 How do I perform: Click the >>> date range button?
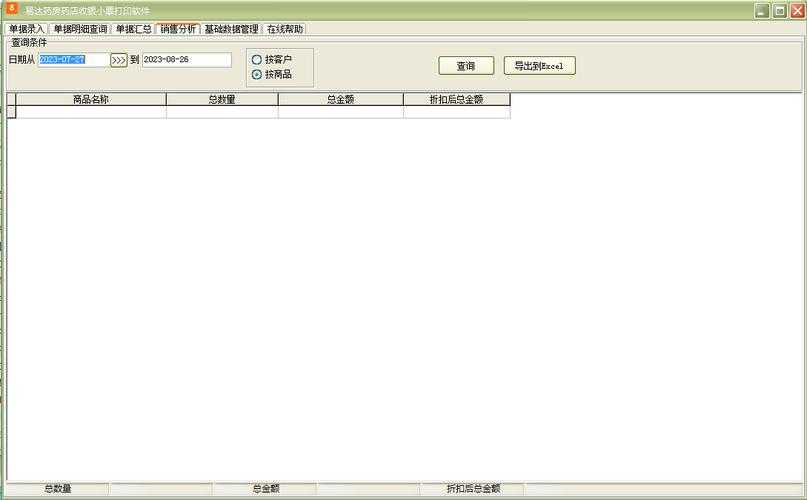point(119,60)
